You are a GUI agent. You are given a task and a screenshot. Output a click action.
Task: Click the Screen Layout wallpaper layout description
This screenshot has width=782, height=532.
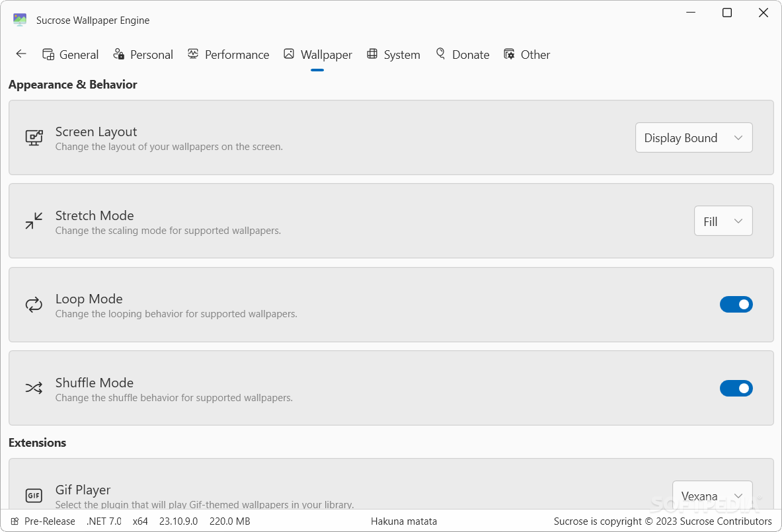(x=169, y=147)
